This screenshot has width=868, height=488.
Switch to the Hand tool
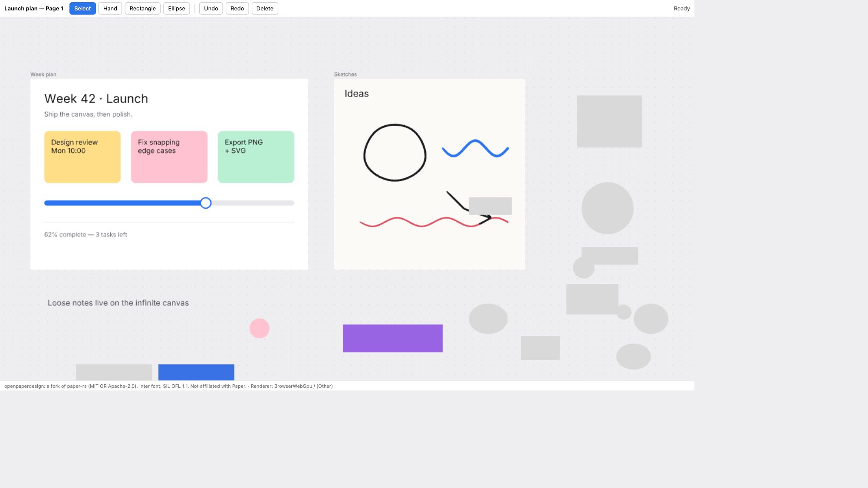(110, 8)
